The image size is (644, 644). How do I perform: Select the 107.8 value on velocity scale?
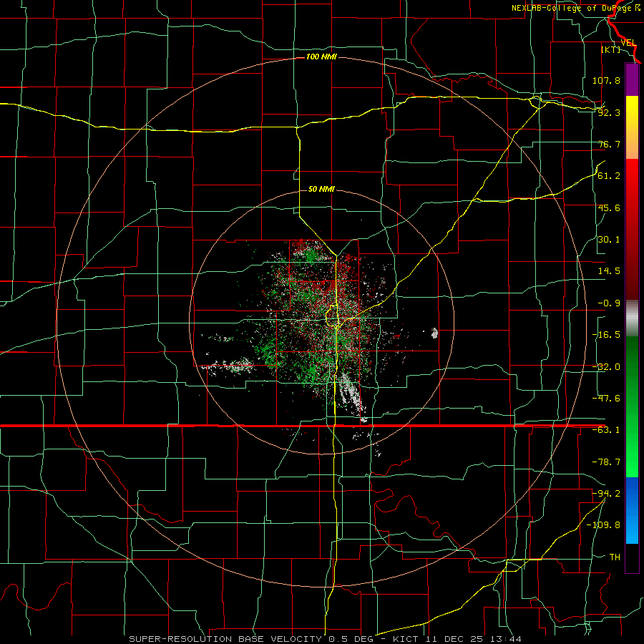pyautogui.click(x=606, y=80)
